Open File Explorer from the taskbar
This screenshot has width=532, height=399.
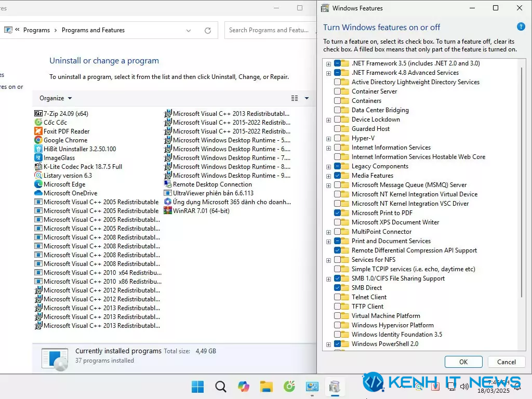267,387
